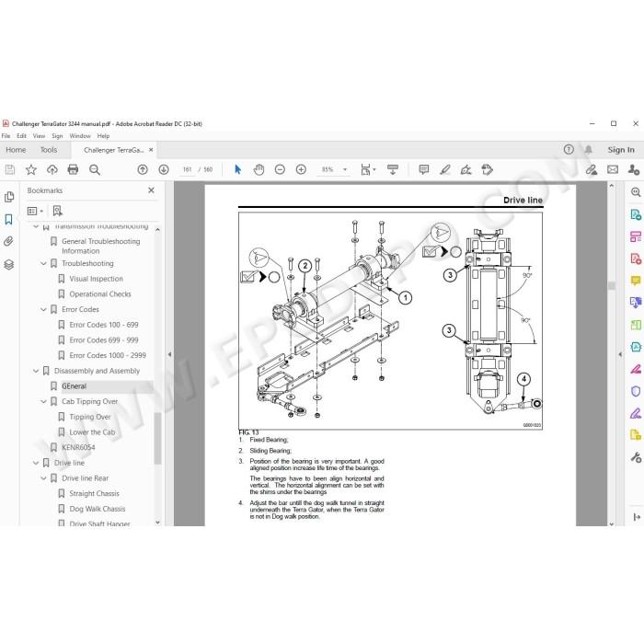Screen dimensions: 644x644
Task: Click the document vertical scrollbar thumb
Action: coord(612,285)
